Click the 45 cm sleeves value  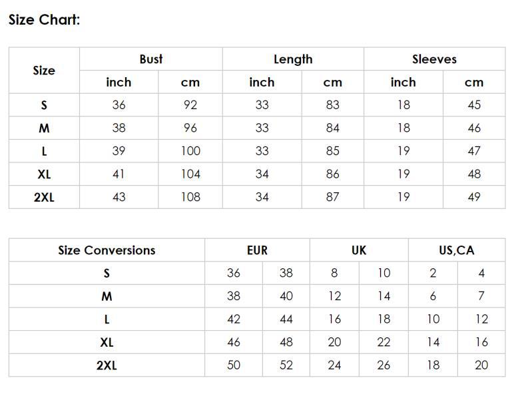pos(474,105)
